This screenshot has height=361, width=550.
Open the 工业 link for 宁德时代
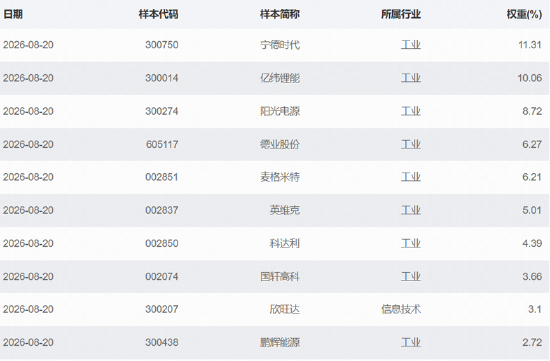[x=411, y=45]
